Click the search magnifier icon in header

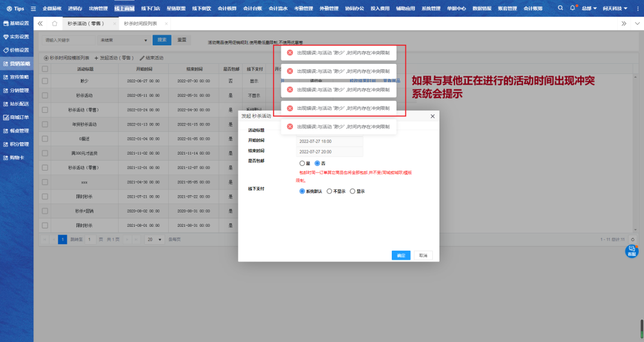pyautogui.click(x=561, y=8)
